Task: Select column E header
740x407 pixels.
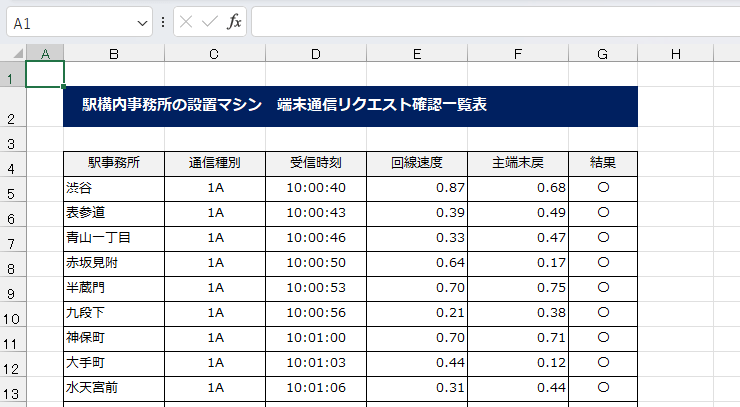Action: (x=417, y=53)
